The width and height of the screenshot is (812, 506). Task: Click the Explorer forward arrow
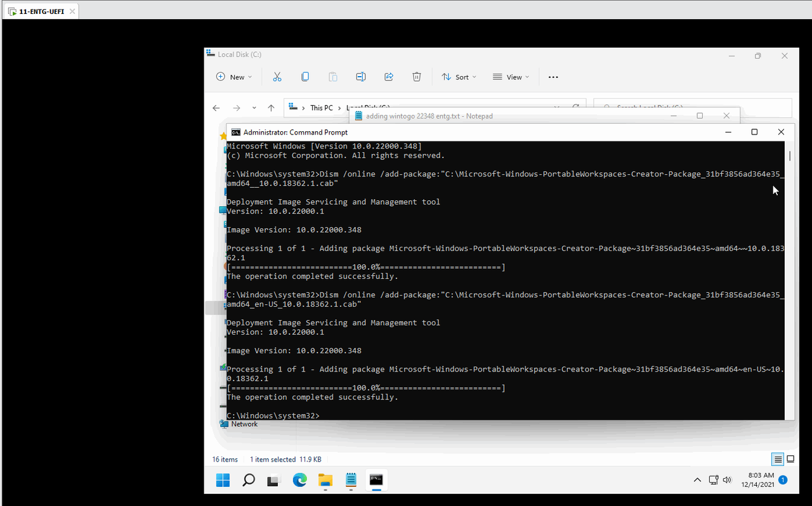(237, 108)
